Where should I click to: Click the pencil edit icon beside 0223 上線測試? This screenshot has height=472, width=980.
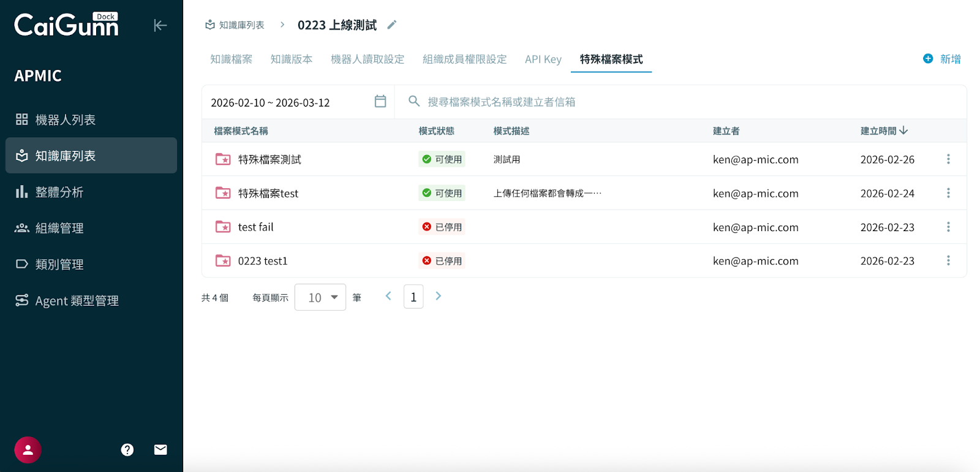click(392, 25)
